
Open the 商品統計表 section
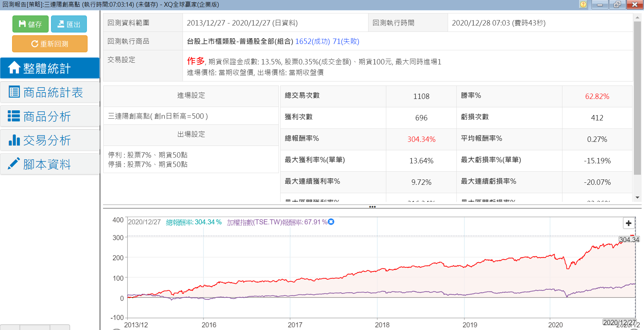50,92
